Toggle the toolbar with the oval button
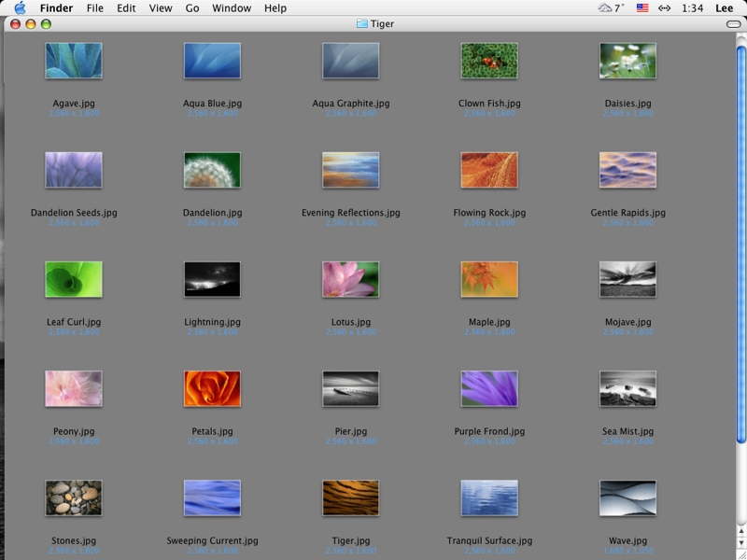 [x=733, y=23]
